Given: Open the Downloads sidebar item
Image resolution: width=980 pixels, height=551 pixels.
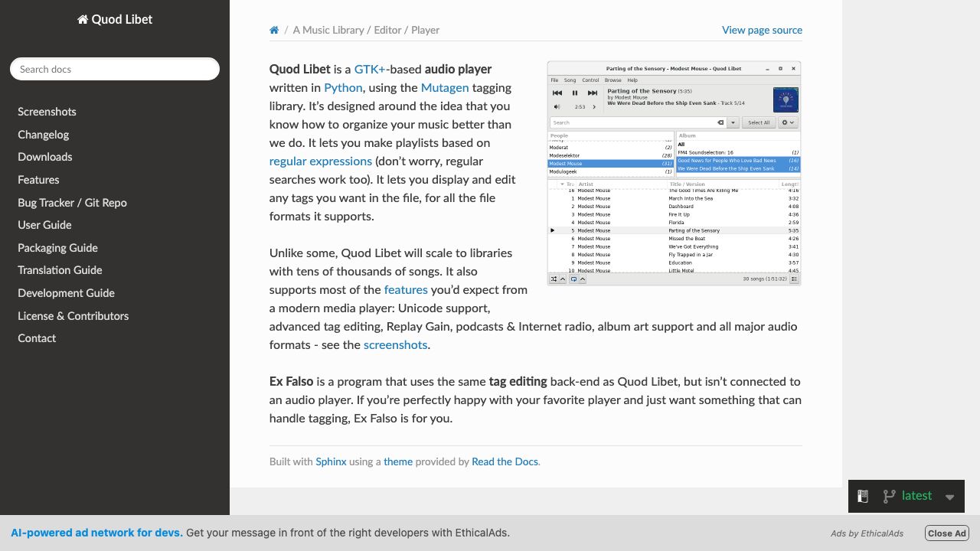Looking at the screenshot, I should click(x=45, y=157).
